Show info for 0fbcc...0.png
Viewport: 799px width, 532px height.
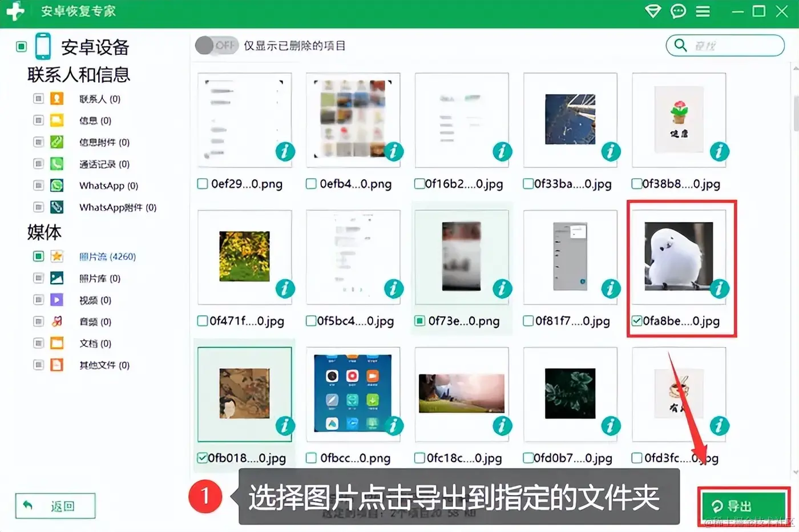pyautogui.click(x=393, y=426)
